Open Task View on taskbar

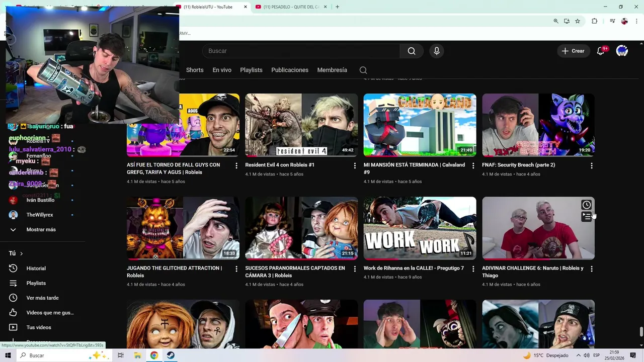tap(121, 355)
